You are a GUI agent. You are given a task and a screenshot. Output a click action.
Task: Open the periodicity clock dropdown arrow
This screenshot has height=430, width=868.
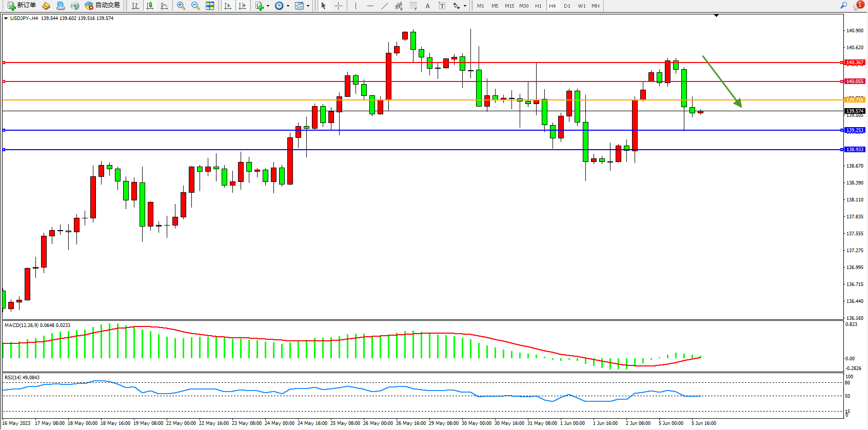(288, 6)
